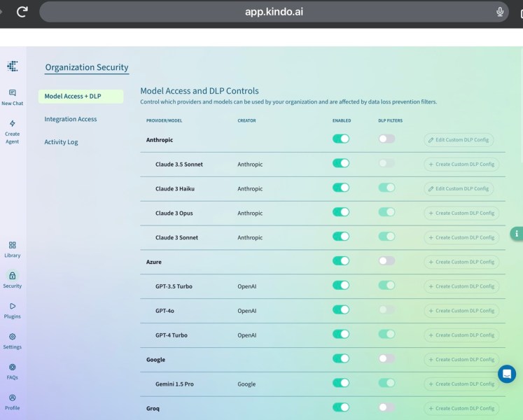Screen dimensions: 523x420
Task: Toggle GPT-3.5 Turbo enabled switch
Action: (x=340, y=285)
